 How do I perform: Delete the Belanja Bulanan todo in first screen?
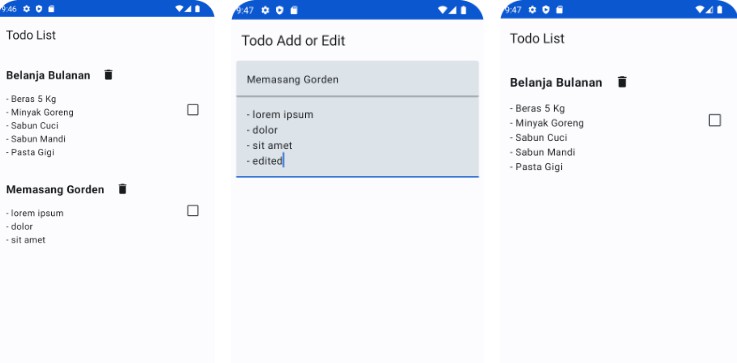coord(109,75)
